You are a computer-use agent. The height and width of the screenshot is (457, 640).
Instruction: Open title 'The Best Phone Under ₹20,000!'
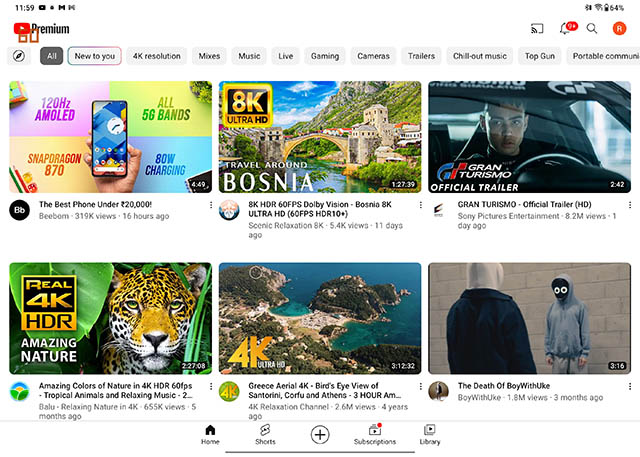coord(96,204)
